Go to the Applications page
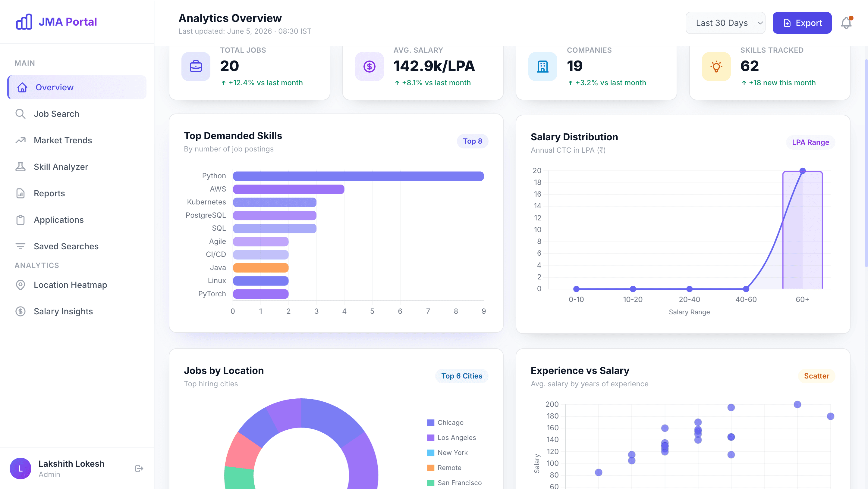 pos(77,220)
